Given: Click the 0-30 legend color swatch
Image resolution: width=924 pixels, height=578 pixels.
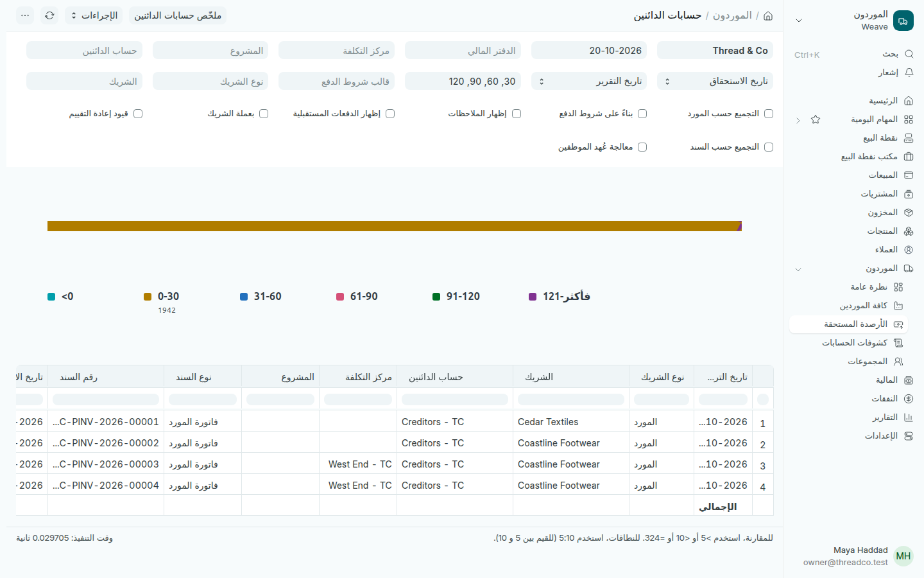Looking at the screenshot, I should [148, 297].
